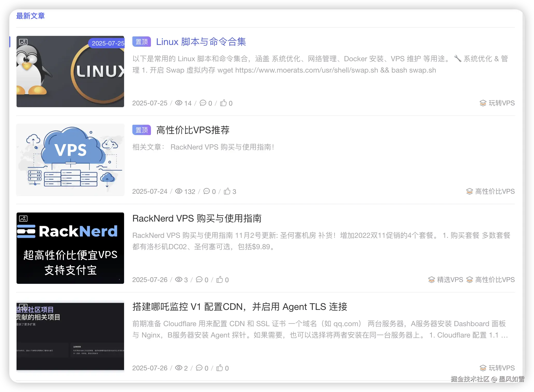Click the RackNerd black banner thumbnail

(x=70, y=248)
